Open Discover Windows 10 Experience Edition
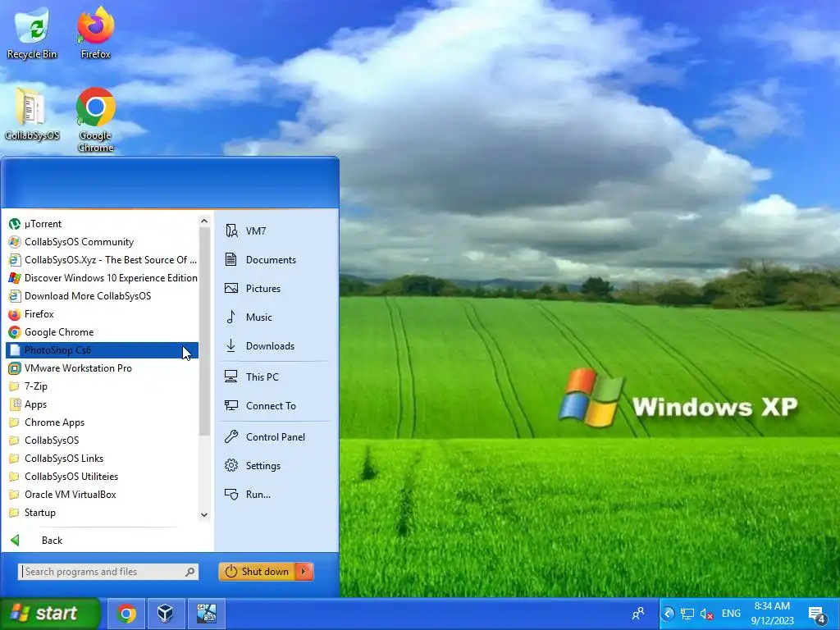This screenshot has width=840, height=630. [102, 278]
